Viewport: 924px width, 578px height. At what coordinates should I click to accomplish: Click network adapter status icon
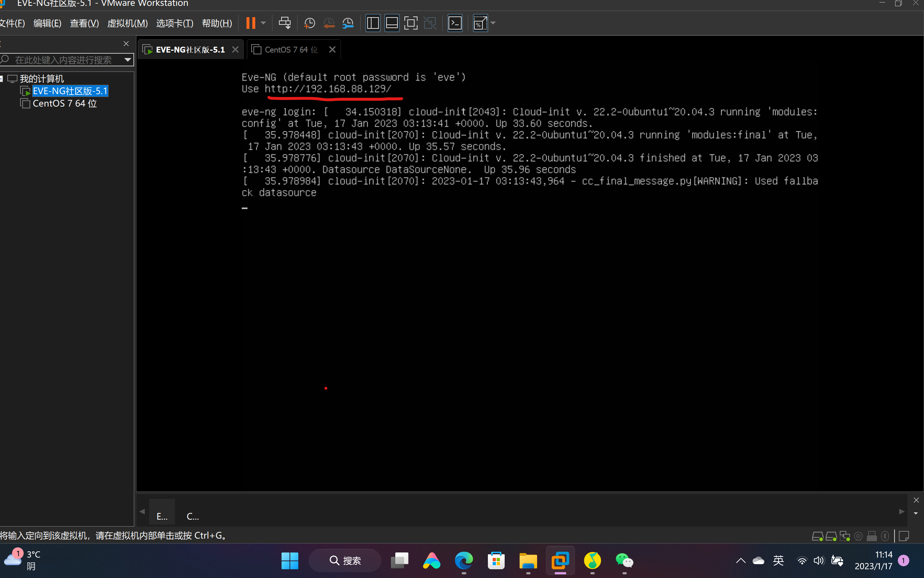[845, 536]
